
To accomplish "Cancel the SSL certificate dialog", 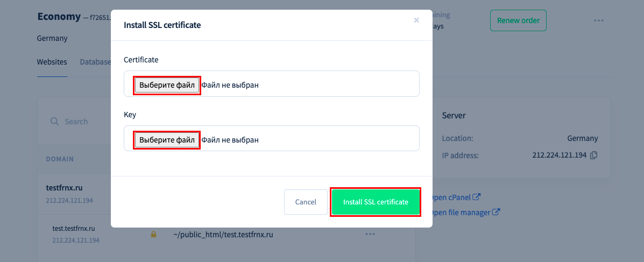I will (x=306, y=202).
